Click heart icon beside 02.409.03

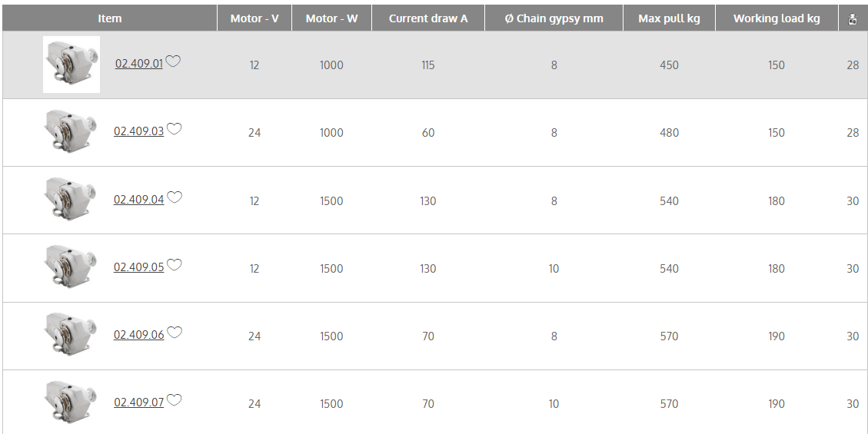click(175, 129)
